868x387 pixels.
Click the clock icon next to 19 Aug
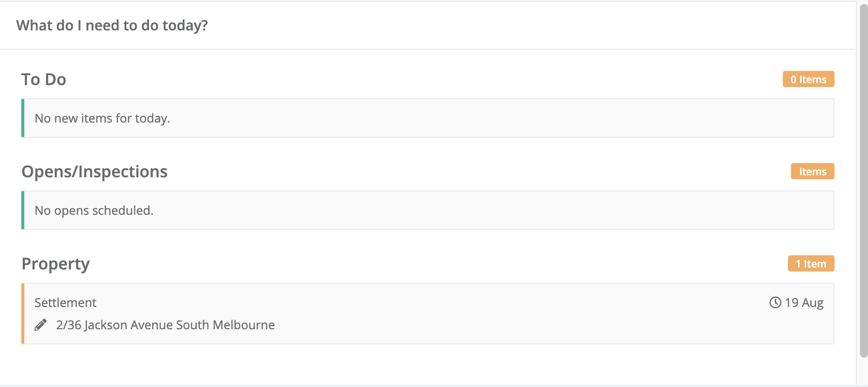pos(775,302)
